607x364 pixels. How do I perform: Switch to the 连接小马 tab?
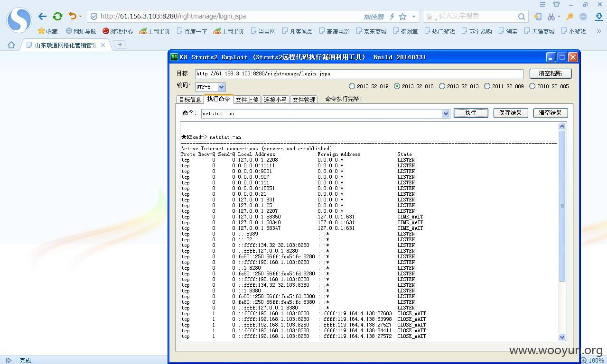click(275, 100)
